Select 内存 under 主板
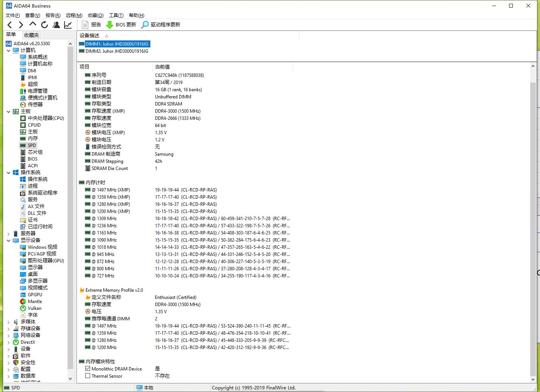540x392 pixels. (x=33, y=138)
